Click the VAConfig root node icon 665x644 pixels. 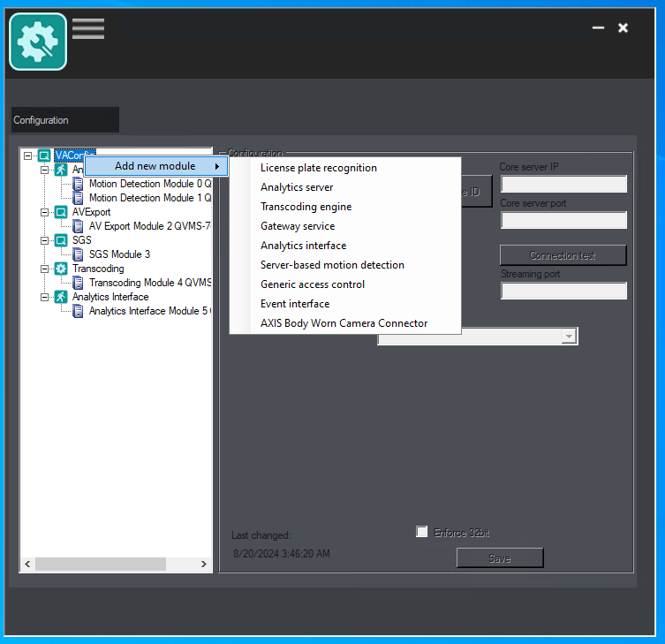pos(44,155)
